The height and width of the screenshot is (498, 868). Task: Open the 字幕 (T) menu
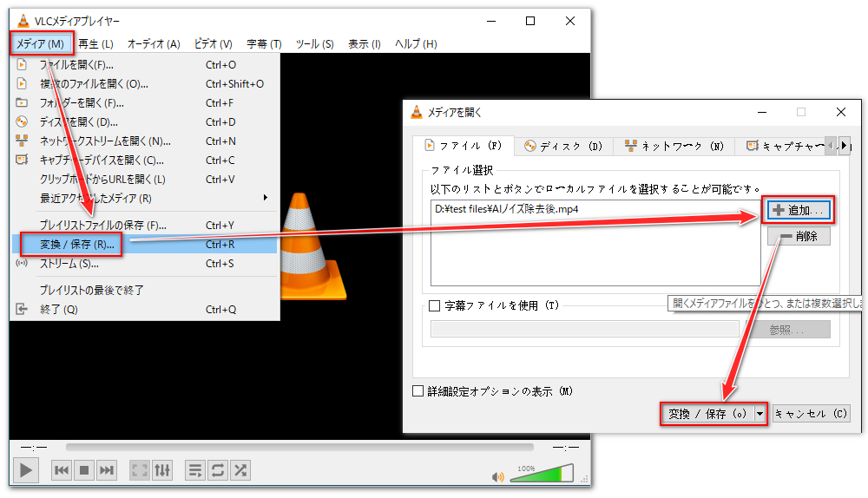pos(264,43)
